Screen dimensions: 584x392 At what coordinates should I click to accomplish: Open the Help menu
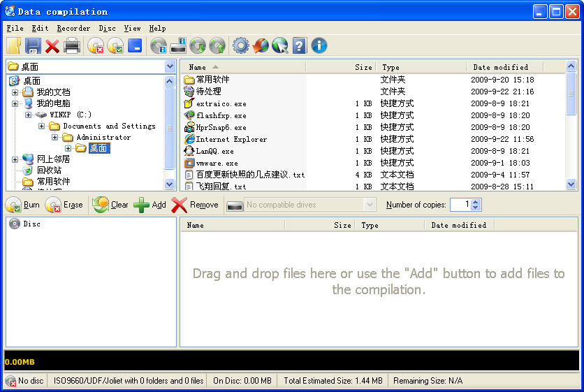(x=157, y=29)
